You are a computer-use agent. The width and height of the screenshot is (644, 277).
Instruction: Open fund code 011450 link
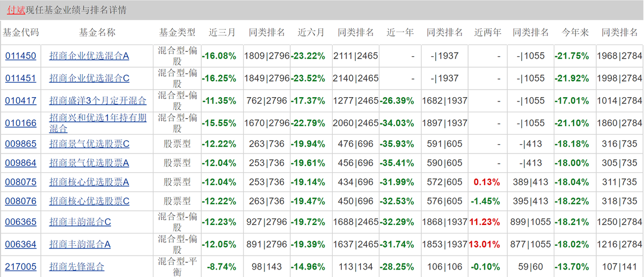[20, 56]
